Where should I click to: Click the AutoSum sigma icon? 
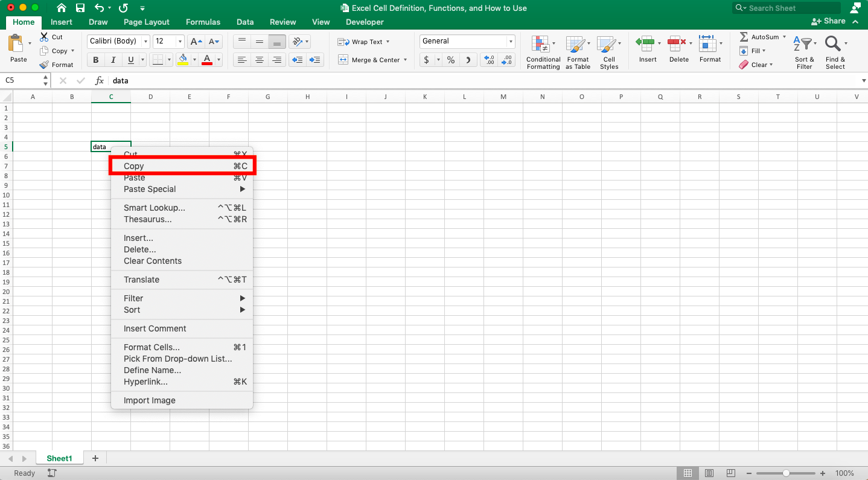pyautogui.click(x=744, y=37)
